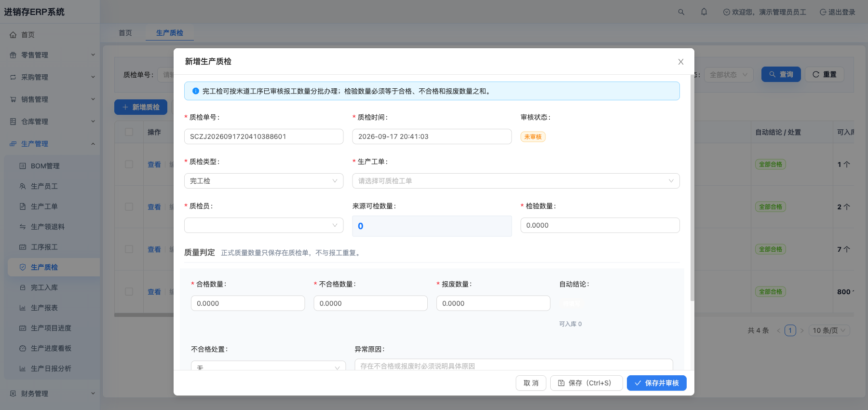This screenshot has height=410, width=868.
Task: Click the 生产员工 sidebar icon
Action: pyautogui.click(x=23, y=186)
